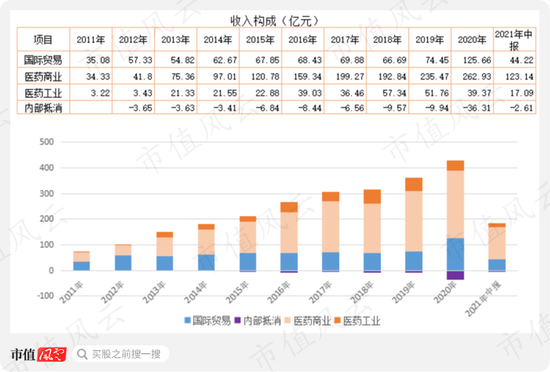Click the 医药工业 legend label
This screenshot has width=550, height=372.
click(x=362, y=320)
